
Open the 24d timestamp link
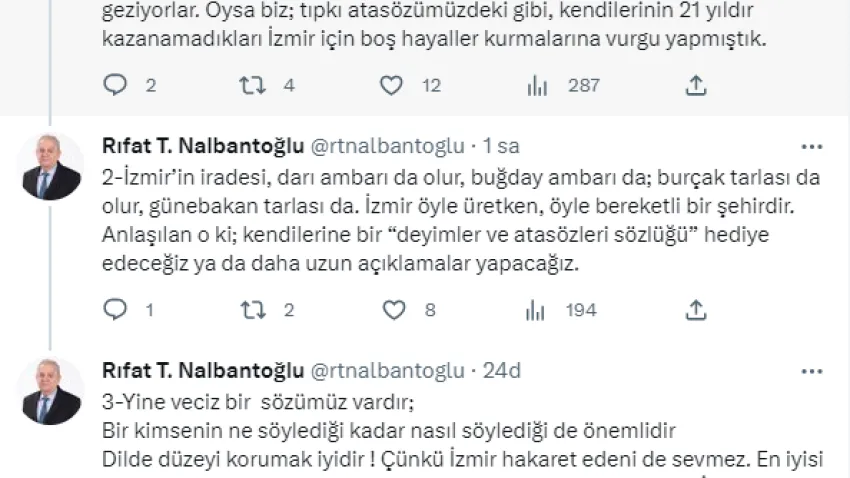(x=502, y=371)
